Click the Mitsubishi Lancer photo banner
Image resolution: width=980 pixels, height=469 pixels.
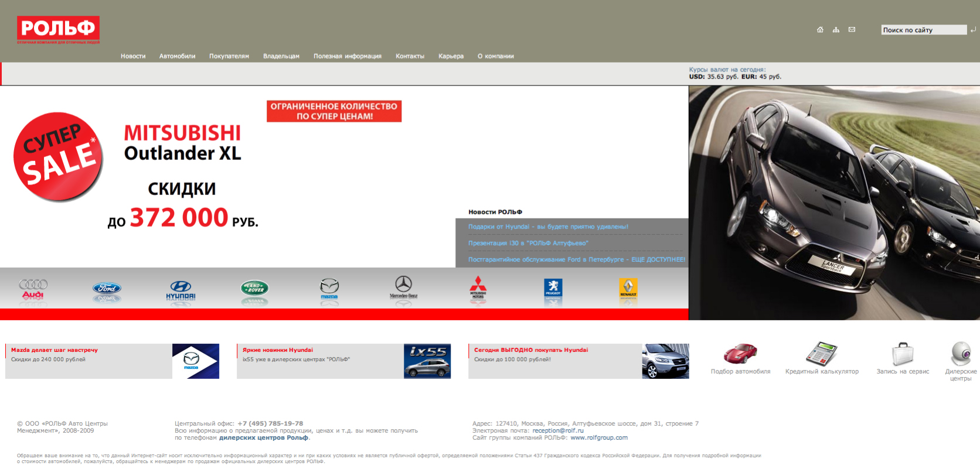pyautogui.click(x=834, y=203)
